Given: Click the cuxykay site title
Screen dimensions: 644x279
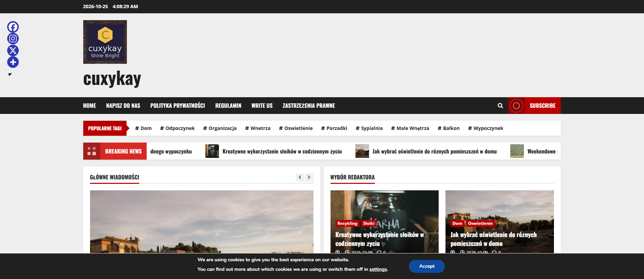Looking at the screenshot, I should click(x=112, y=79).
